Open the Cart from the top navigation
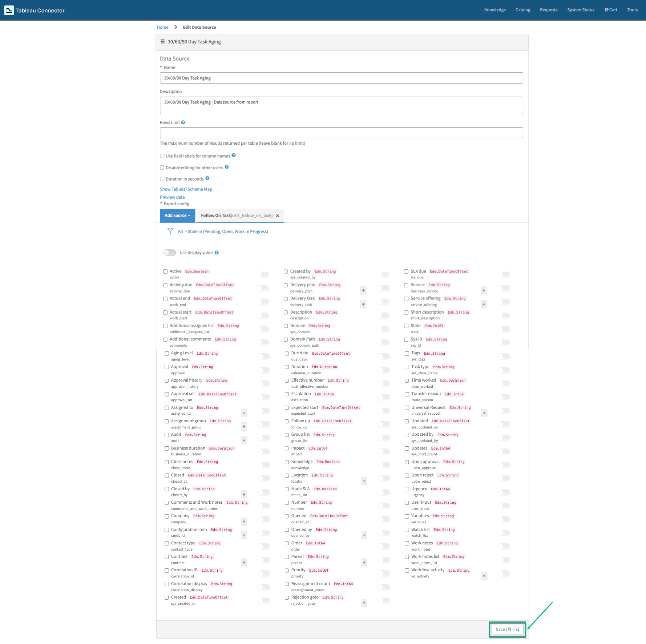This screenshot has width=646, height=644. click(610, 10)
